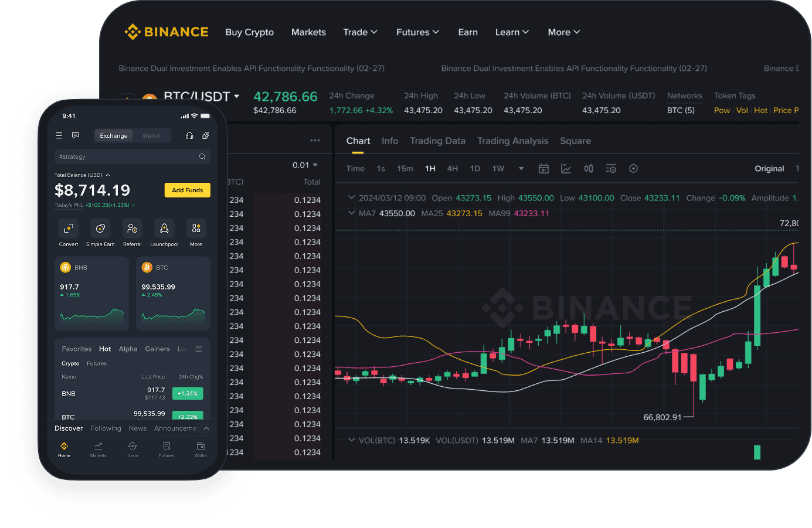
Task: Collapse the MA7 indicator line
Action: (x=352, y=213)
